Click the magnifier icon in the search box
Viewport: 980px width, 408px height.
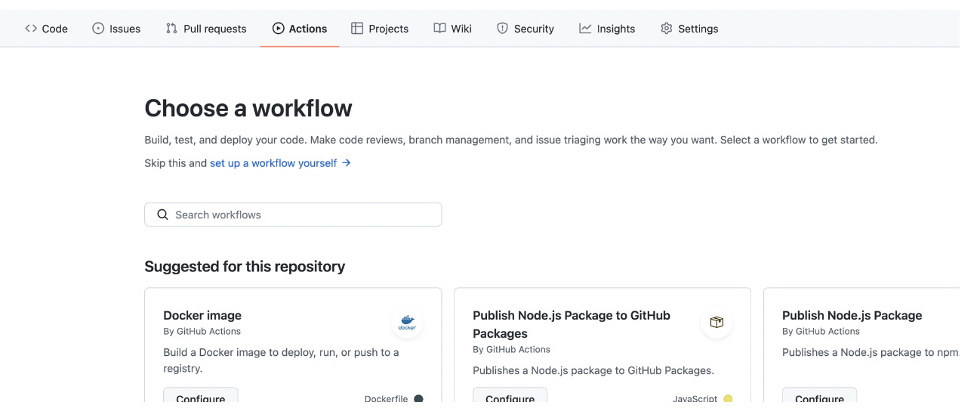point(162,215)
